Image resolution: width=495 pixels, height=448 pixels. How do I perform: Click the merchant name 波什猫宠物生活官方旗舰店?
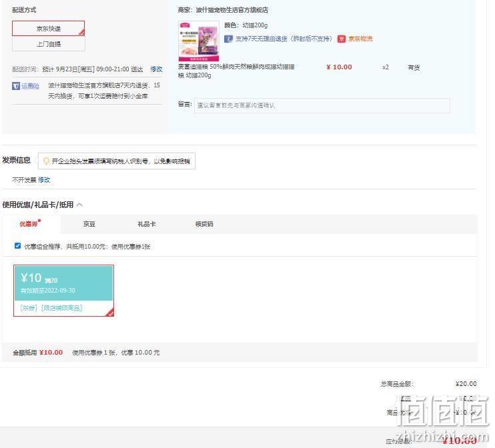point(231,10)
